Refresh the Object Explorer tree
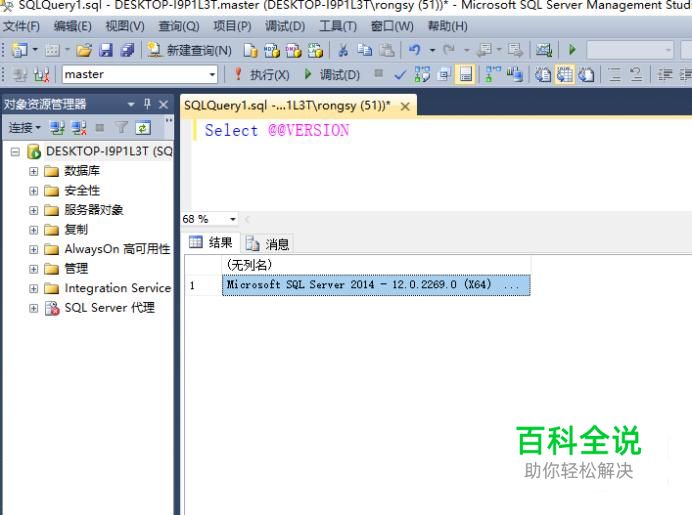 [143, 128]
